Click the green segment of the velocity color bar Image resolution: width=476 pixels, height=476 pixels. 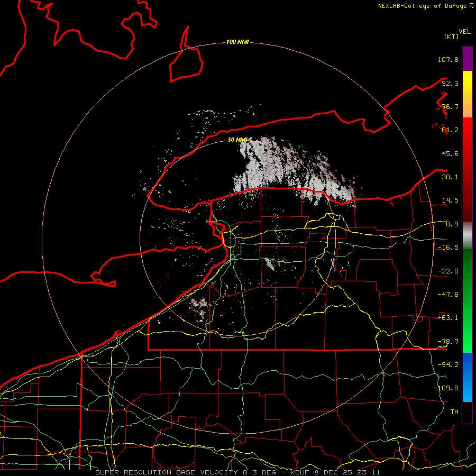(x=467, y=300)
